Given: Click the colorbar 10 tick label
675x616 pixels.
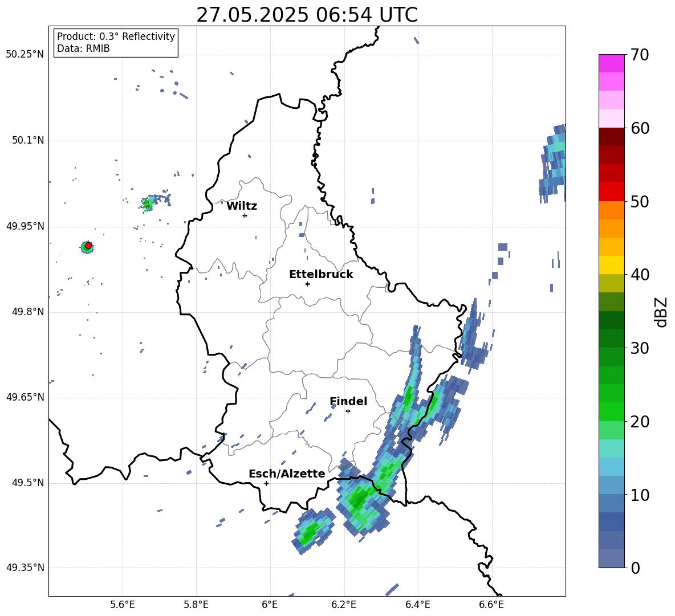Looking at the screenshot, I should [640, 495].
